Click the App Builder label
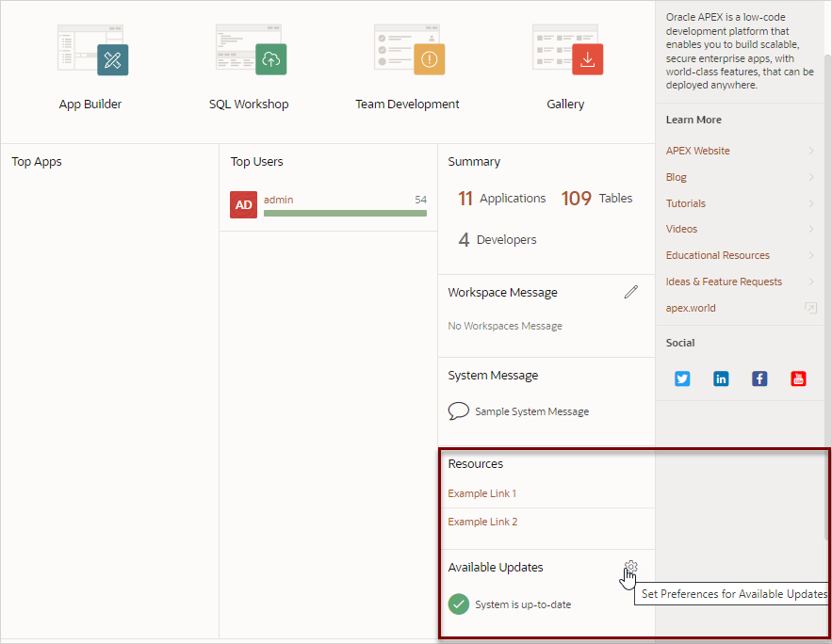This screenshot has width=832, height=644. (x=90, y=104)
